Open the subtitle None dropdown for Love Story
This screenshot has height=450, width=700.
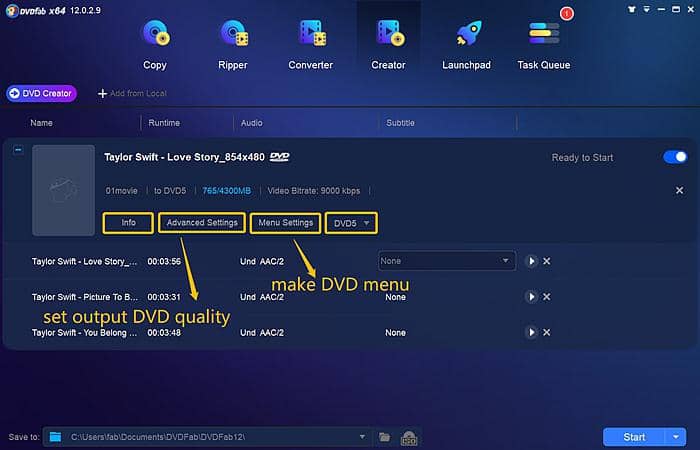tap(446, 261)
